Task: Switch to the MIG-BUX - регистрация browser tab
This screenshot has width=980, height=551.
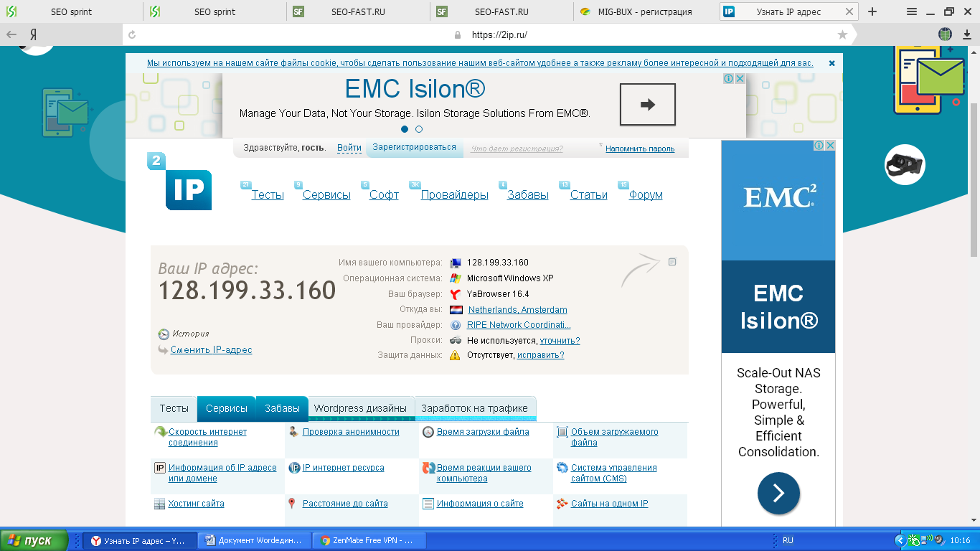Action: pyautogui.click(x=645, y=11)
